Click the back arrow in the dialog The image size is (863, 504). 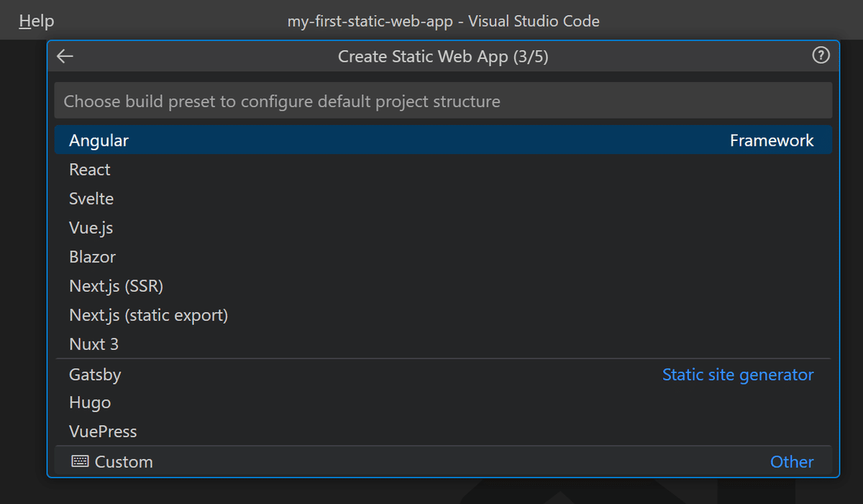tap(65, 57)
